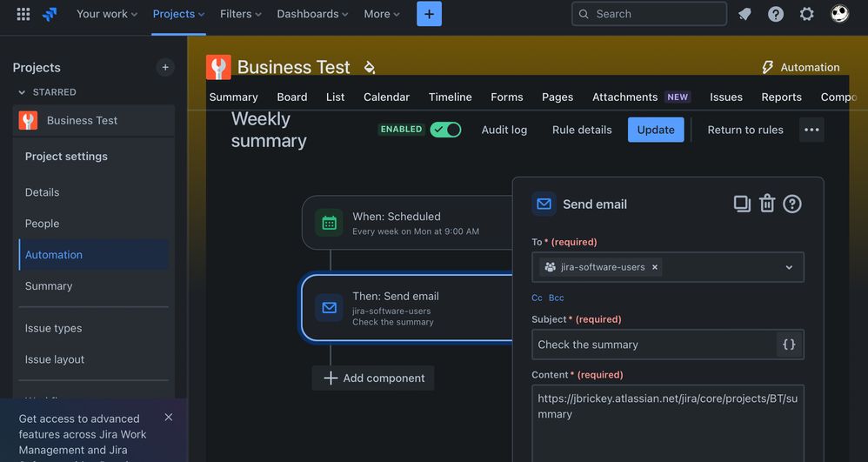Click the Cc link
868x462 pixels.
tap(537, 298)
